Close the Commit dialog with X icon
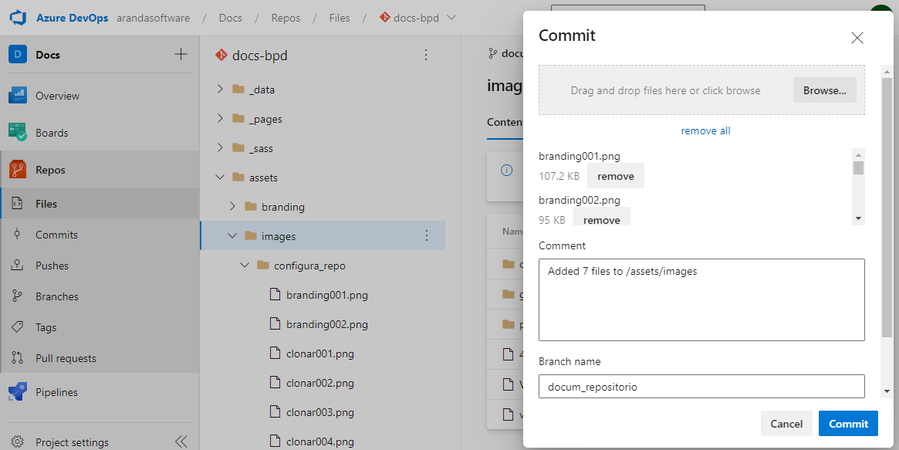899x450 pixels. 857,38
